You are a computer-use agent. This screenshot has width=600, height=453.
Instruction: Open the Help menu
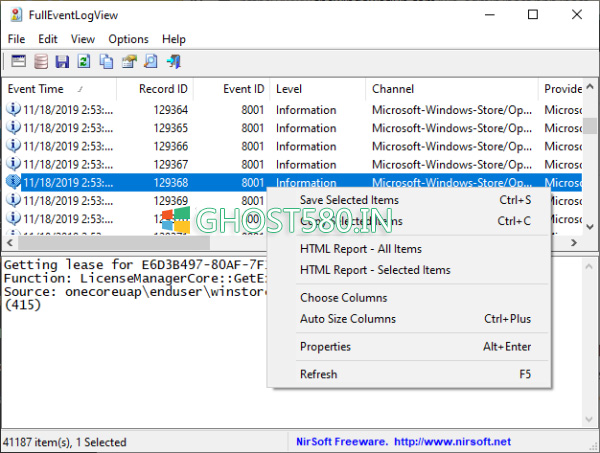point(174,39)
